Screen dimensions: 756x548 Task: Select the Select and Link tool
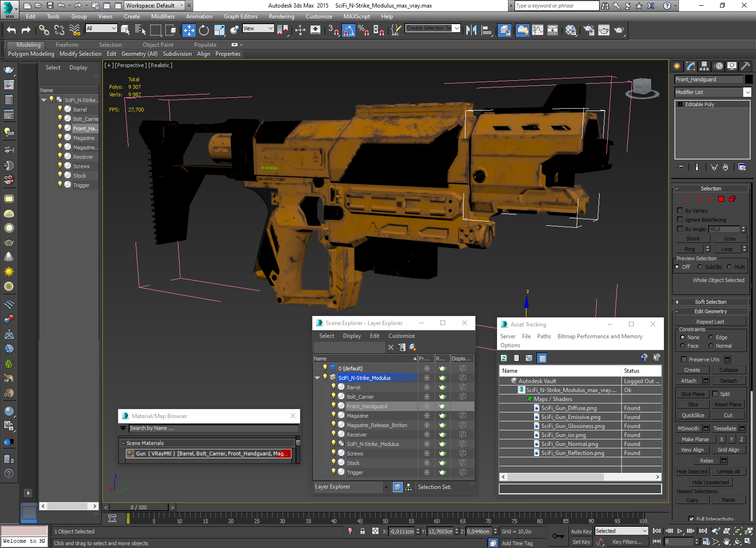[x=44, y=30]
